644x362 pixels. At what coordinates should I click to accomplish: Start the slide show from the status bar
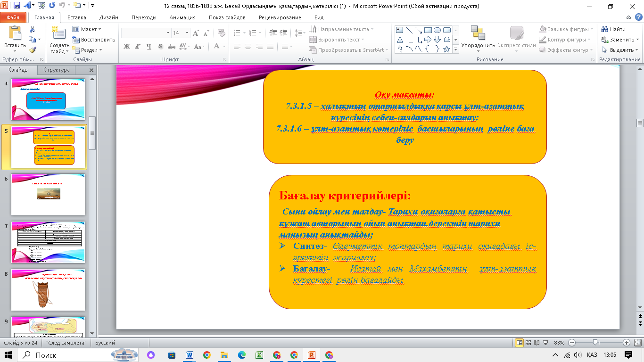[546, 343]
